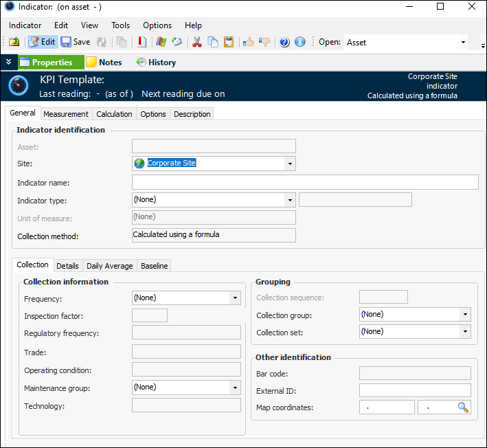
Task: Collapse panel using double-chevron icon
Action: click(x=8, y=62)
